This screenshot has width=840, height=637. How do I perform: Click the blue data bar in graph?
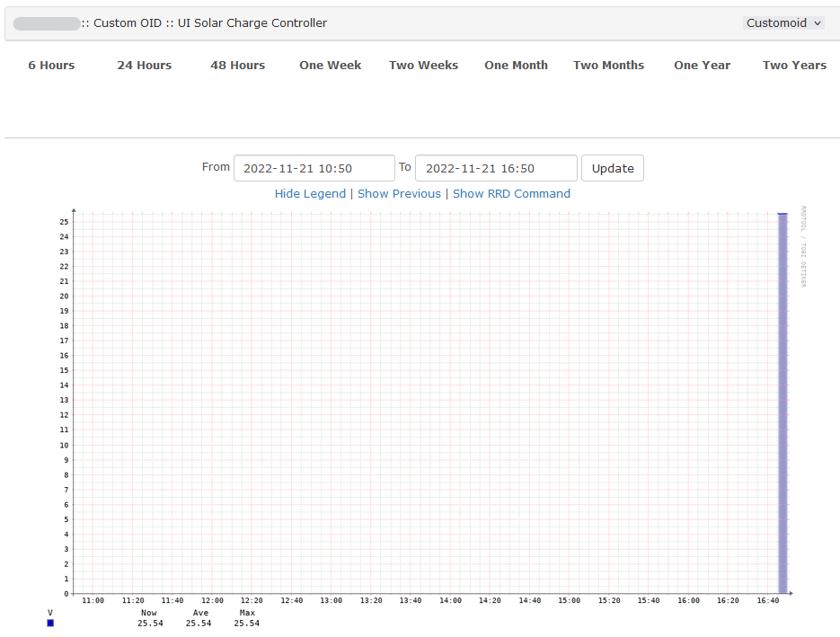click(783, 404)
